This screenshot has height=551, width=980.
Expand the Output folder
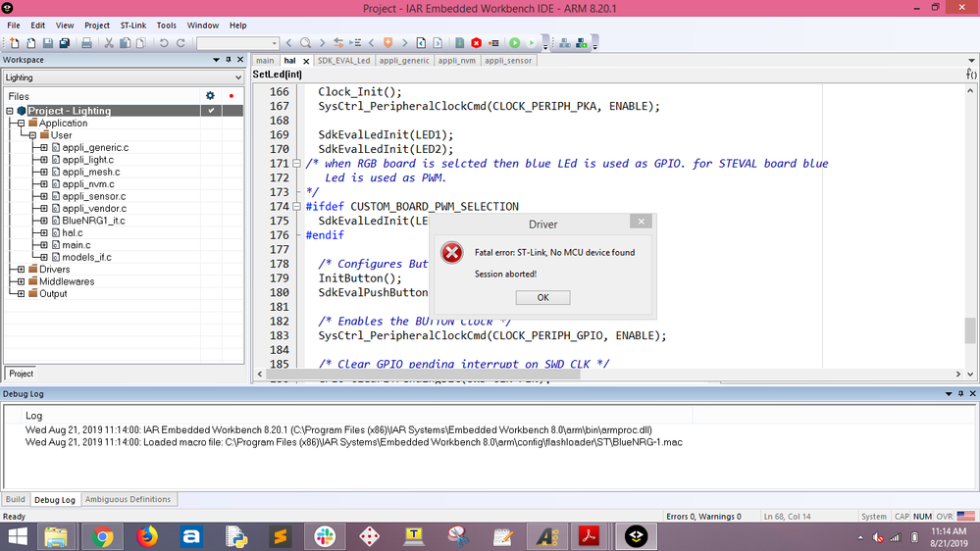tap(22, 293)
